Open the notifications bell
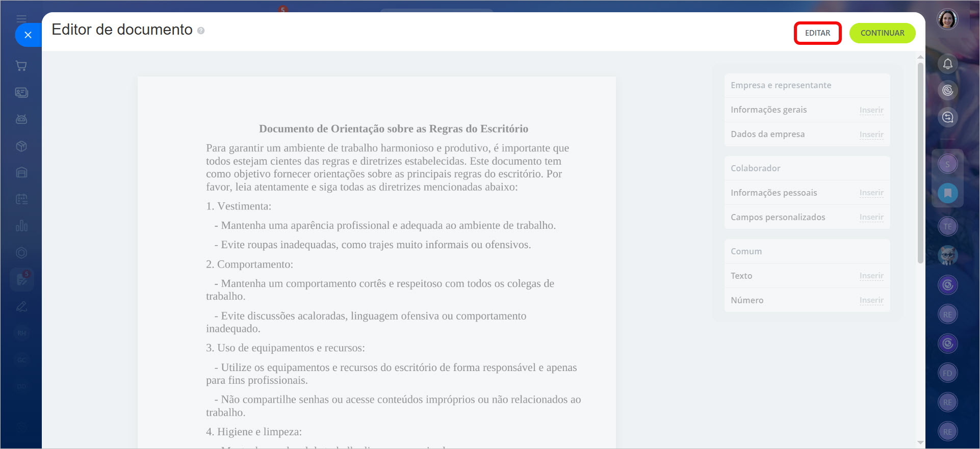 click(x=947, y=64)
